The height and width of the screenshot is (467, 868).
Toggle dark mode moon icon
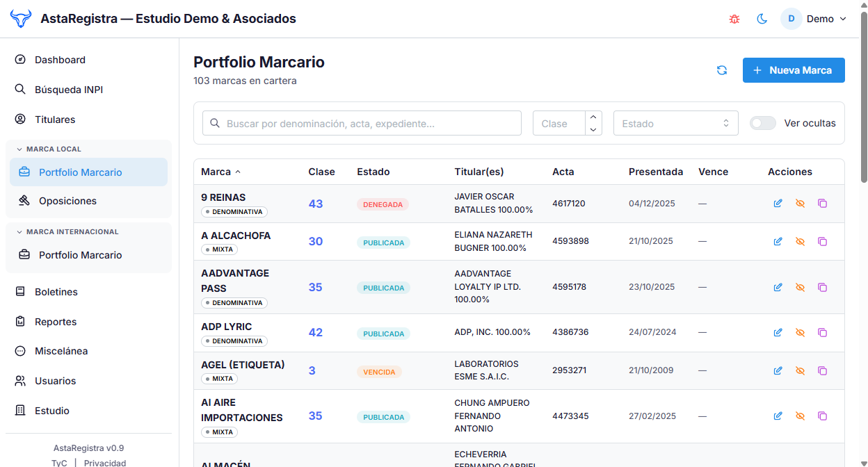pos(762,19)
